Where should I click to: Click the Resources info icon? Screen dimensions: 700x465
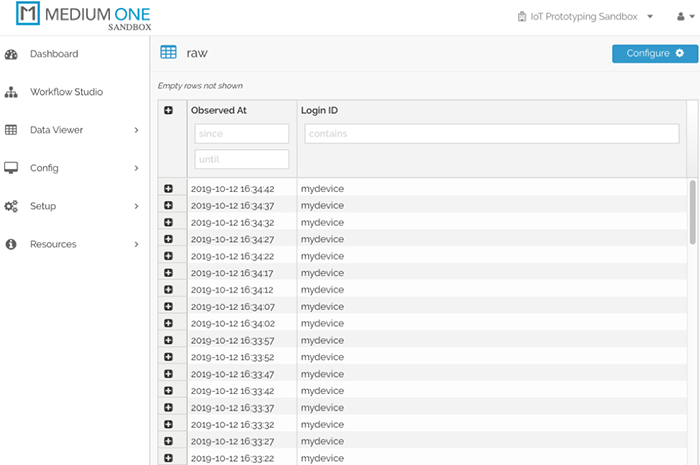point(11,244)
